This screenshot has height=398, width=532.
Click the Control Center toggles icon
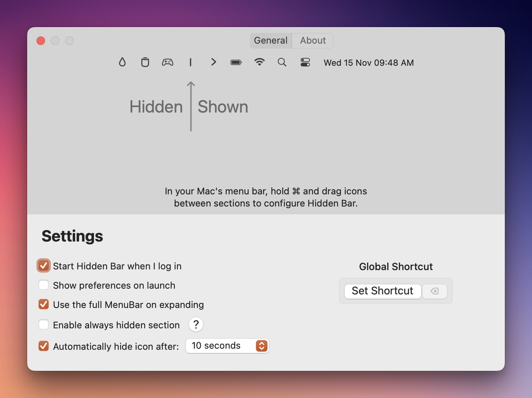[305, 63]
